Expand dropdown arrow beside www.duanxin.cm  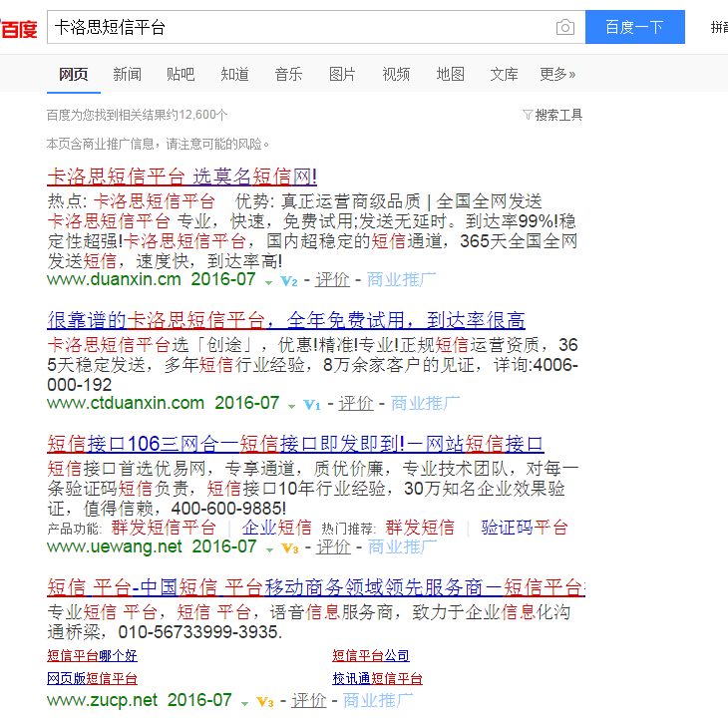268,283
